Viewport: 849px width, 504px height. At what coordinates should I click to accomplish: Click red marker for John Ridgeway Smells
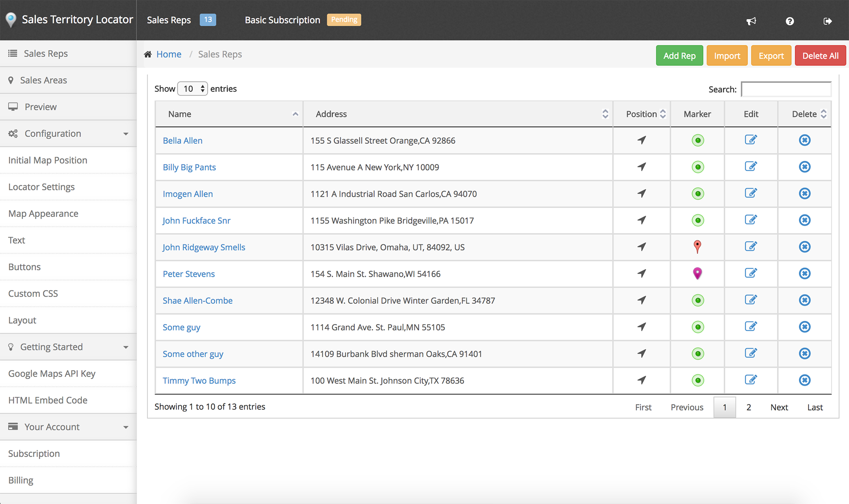click(x=697, y=247)
